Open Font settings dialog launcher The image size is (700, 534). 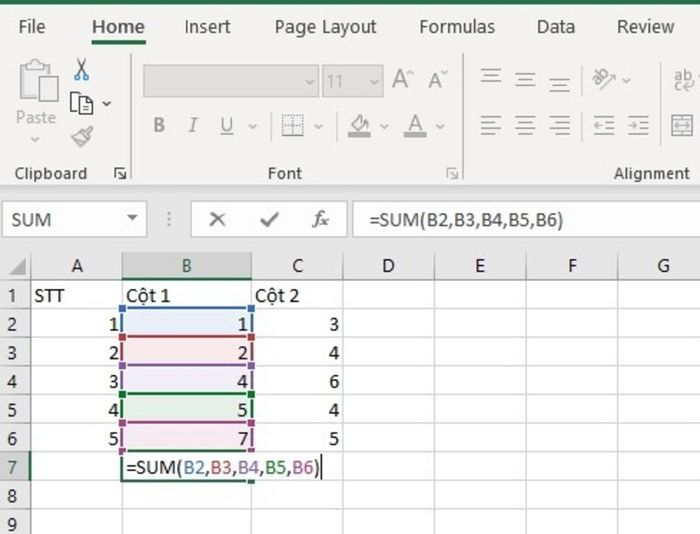(x=452, y=173)
